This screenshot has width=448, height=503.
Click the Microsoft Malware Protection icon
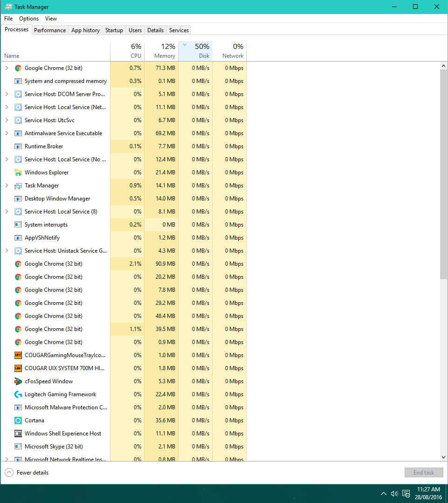[x=18, y=407]
